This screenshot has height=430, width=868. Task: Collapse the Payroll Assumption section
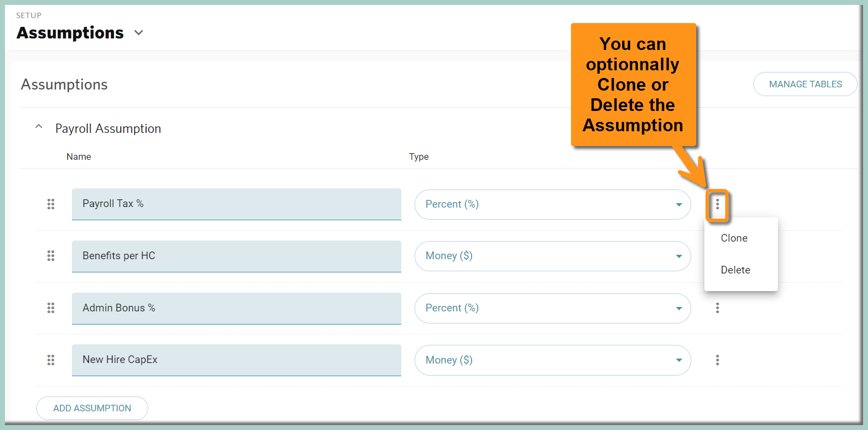tap(38, 127)
